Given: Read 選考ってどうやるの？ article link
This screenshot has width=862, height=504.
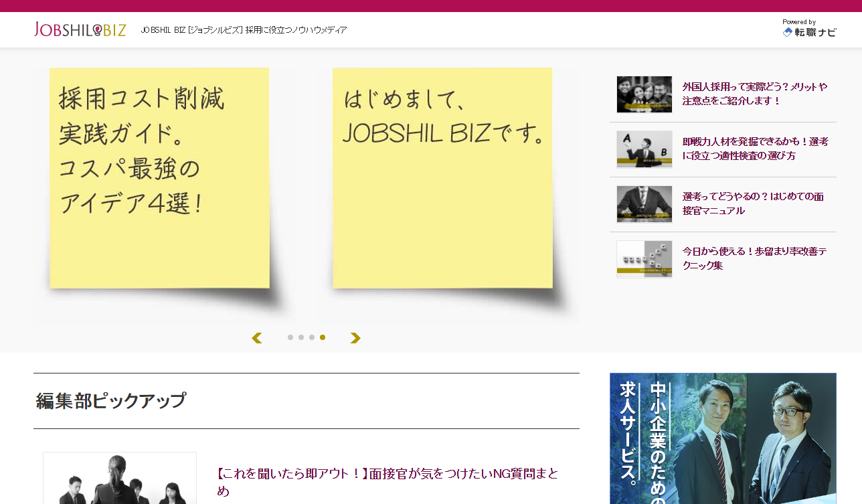Looking at the screenshot, I should [753, 204].
